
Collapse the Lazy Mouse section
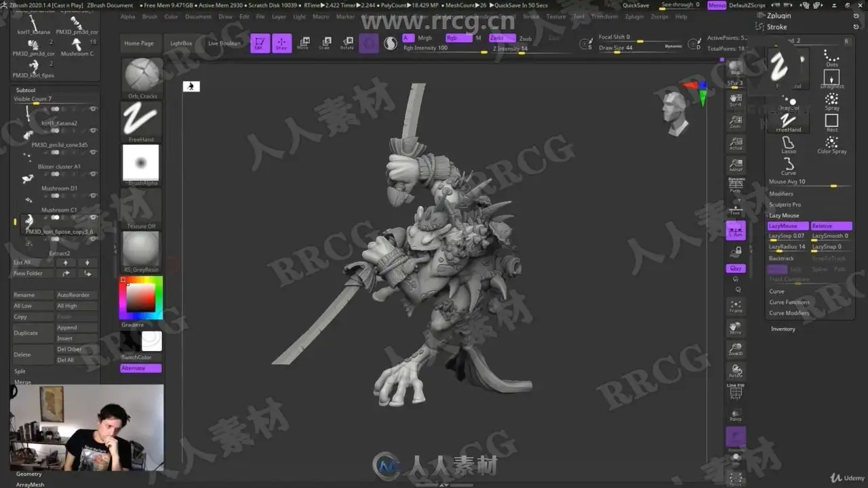(x=784, y=216)
